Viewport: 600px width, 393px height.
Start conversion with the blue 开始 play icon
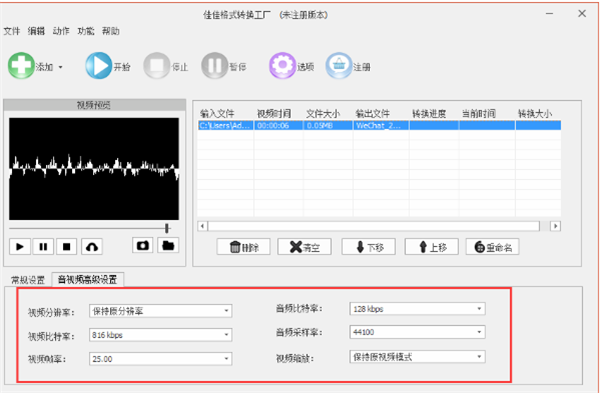point(99,66)
